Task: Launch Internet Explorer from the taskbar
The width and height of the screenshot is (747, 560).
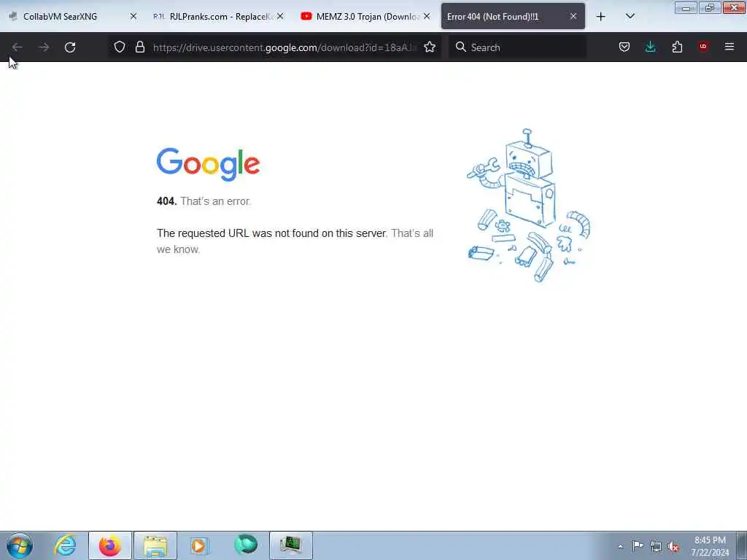Action: 65,545
